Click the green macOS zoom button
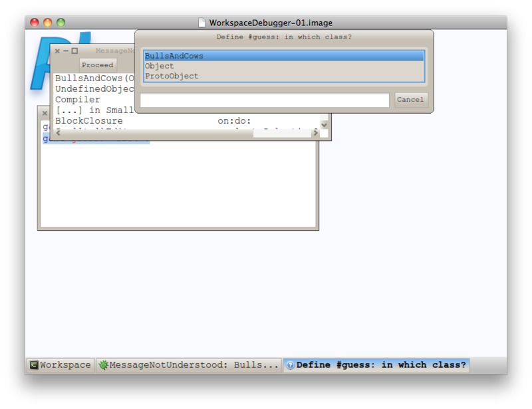This screenshot has height=409, width=532. (x=61, y=23)
